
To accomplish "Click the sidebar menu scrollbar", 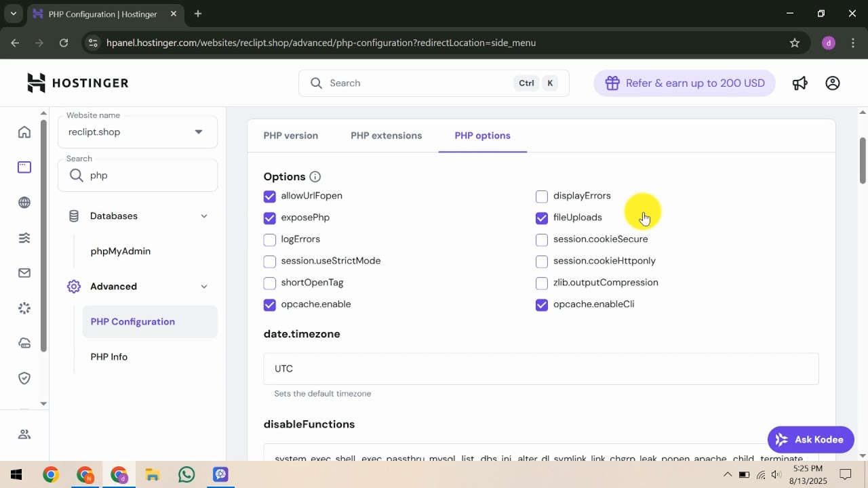I will [x=44, y=235].
